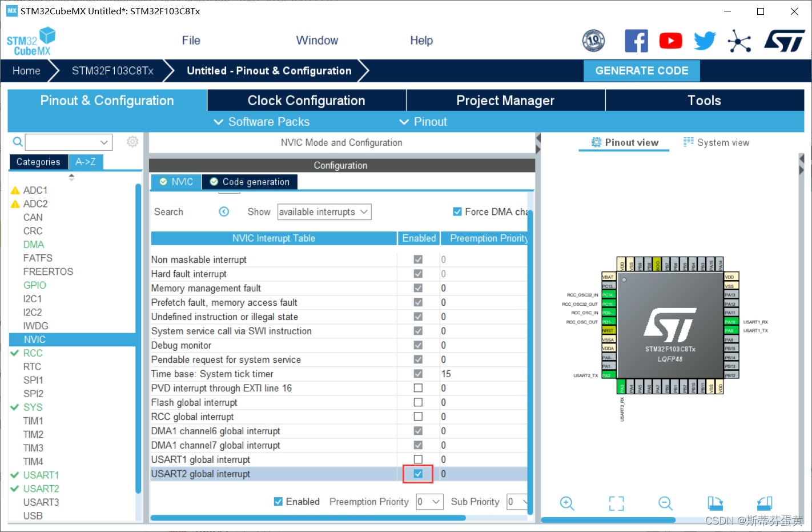Switch to the Clock Configuration tab
Viewport: 812px width, 532px height.
[306, 100]
